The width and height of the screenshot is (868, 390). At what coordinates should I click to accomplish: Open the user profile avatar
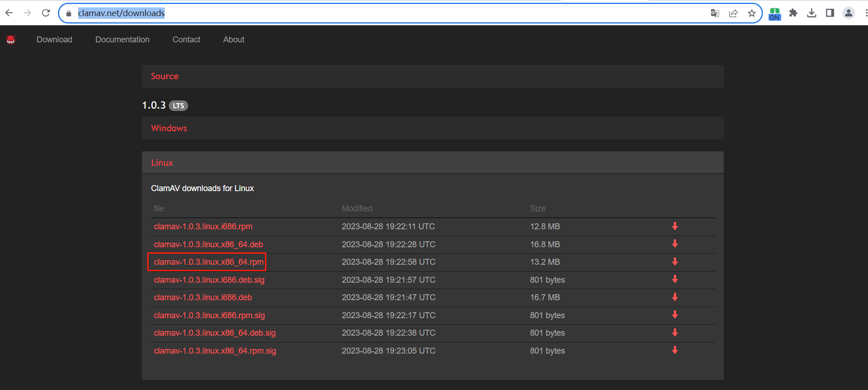coord(849,13)
